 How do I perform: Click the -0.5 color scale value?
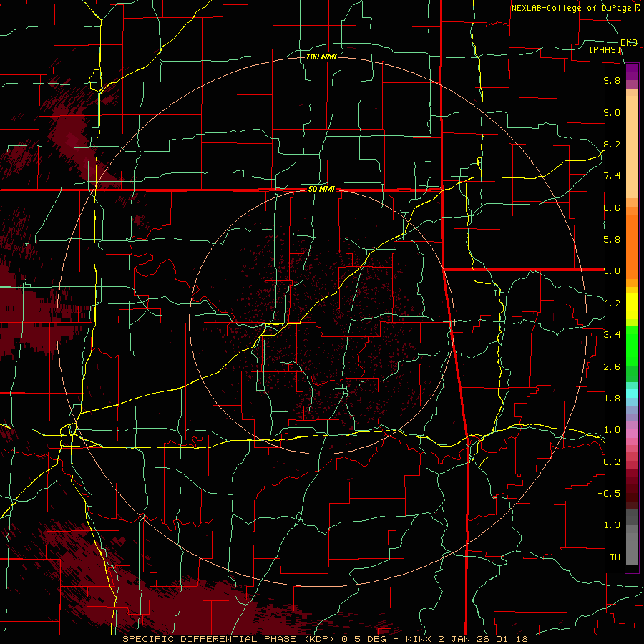[x=609, y=494]
